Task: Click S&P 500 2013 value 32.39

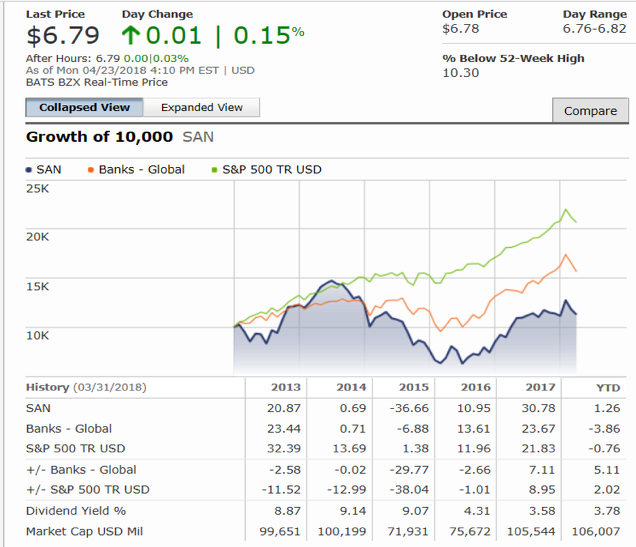Action: tap(284, 449)
